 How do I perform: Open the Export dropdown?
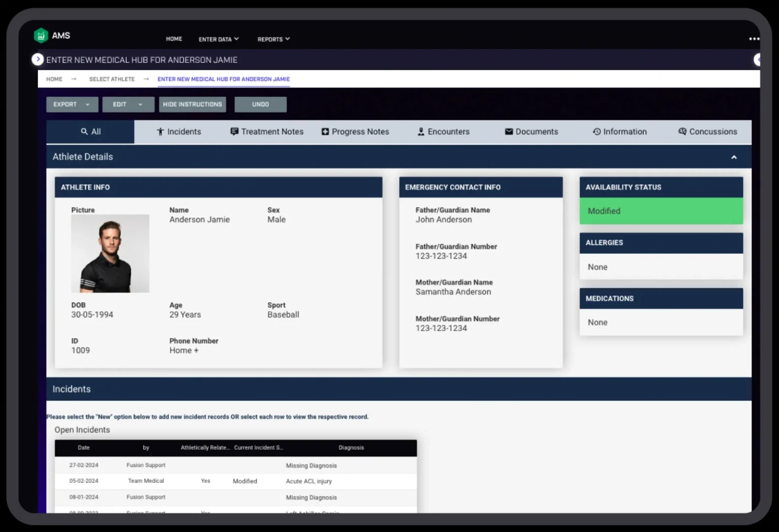(72, 104)
